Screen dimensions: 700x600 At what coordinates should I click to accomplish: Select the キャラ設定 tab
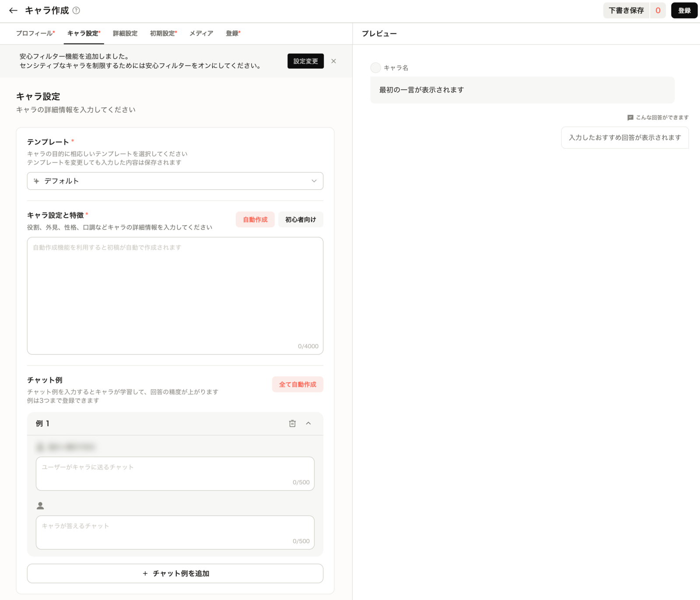tap(84, 33)
